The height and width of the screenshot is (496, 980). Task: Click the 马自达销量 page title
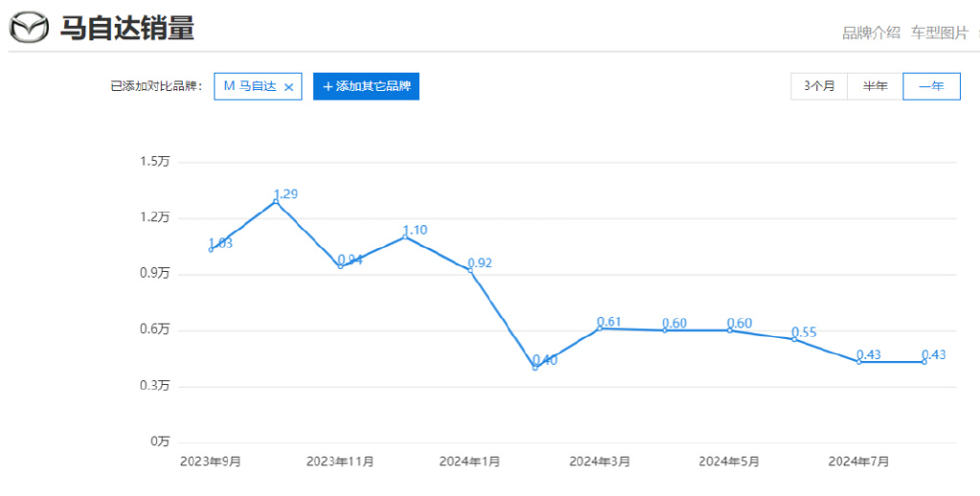coord(127,28)
